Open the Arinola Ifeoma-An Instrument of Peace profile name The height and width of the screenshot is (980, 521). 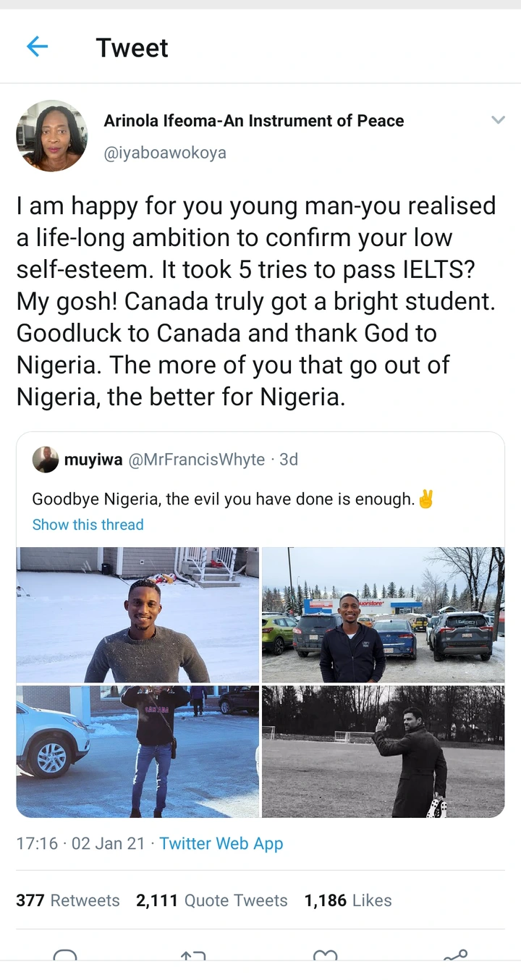tap(253, 121)
